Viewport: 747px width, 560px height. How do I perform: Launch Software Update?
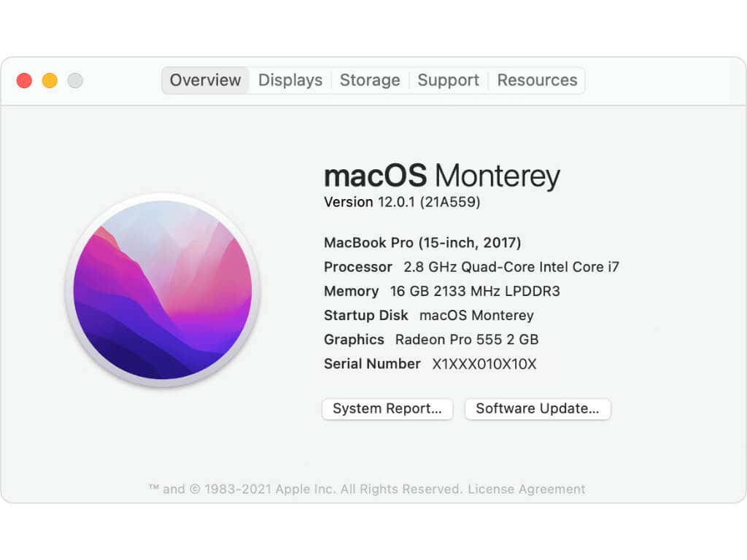pyautogui.click(x=538, y=408)
